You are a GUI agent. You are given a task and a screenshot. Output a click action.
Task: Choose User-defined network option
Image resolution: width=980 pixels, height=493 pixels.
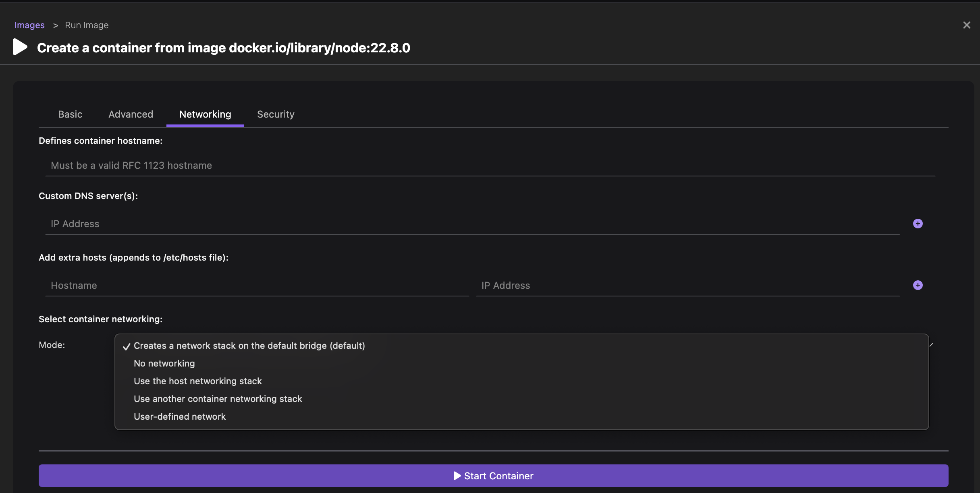coord(179,417)
